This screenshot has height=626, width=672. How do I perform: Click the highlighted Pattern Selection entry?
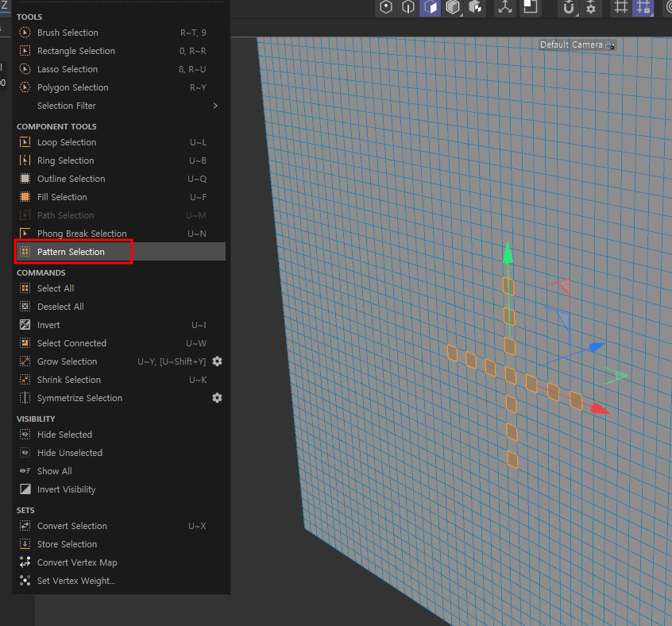(122, 252)
